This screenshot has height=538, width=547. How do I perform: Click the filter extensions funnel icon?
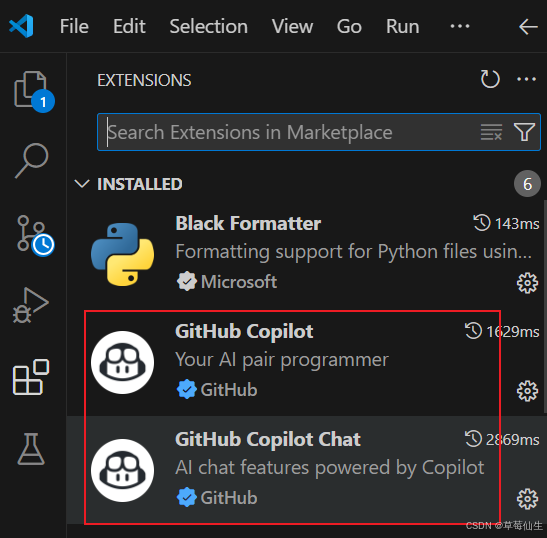pos(524,132)
